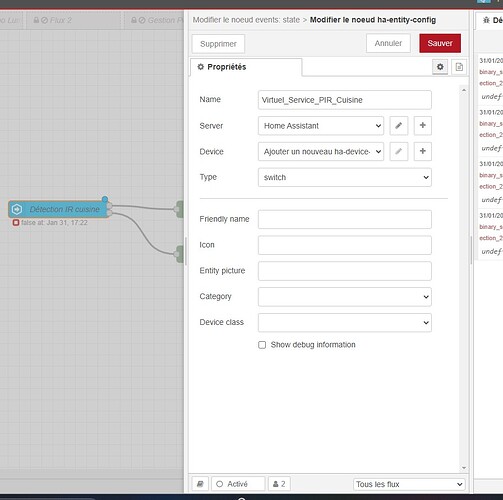Open the Tous les flux scope dropdown
Screen dimensions: 503x500
tap(409, 484)
